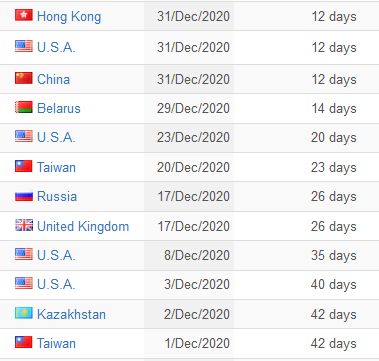Open the Taiwan link dated 1/Dec/2020
The image size is (379, 361).
point(56,343)
